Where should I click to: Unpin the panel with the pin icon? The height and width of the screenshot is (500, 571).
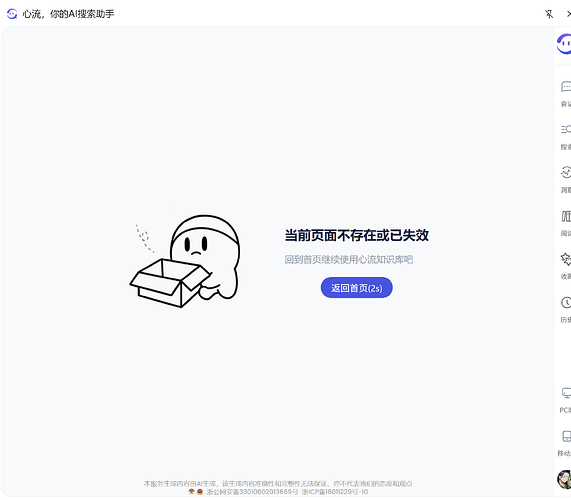pyautogui.click(x=549, y=14)
